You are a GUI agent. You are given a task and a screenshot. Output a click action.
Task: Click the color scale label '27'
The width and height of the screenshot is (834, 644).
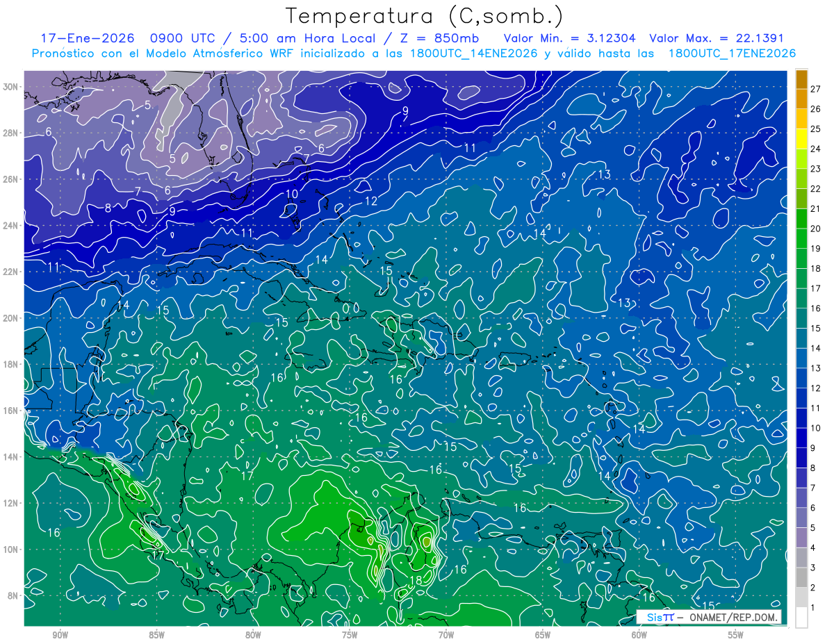coord(816,89)
